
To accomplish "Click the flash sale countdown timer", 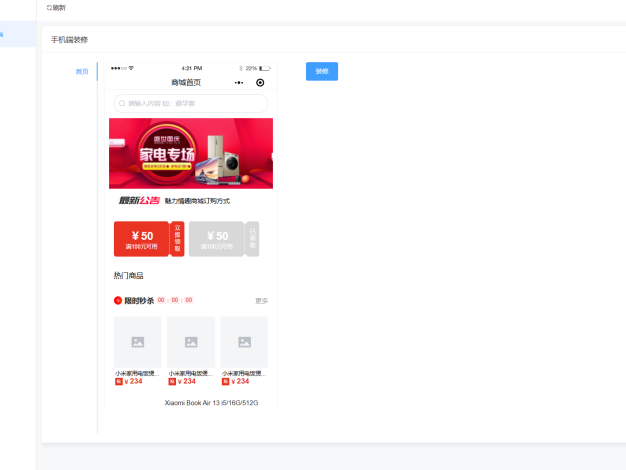I will coord(175,300).
